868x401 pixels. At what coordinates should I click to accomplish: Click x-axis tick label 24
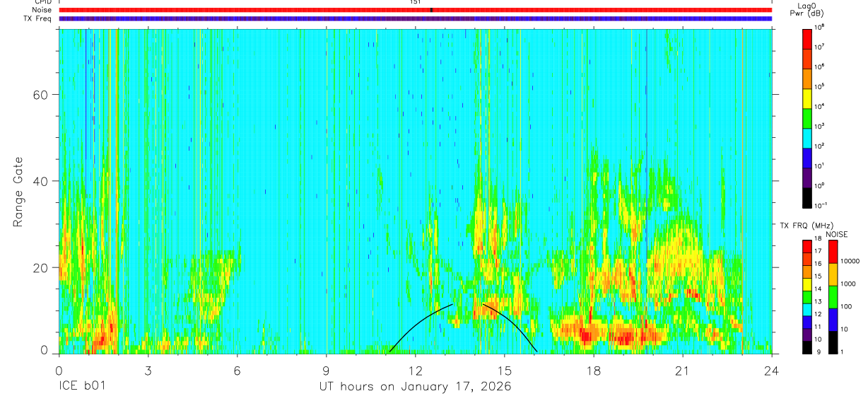point(772,370)
